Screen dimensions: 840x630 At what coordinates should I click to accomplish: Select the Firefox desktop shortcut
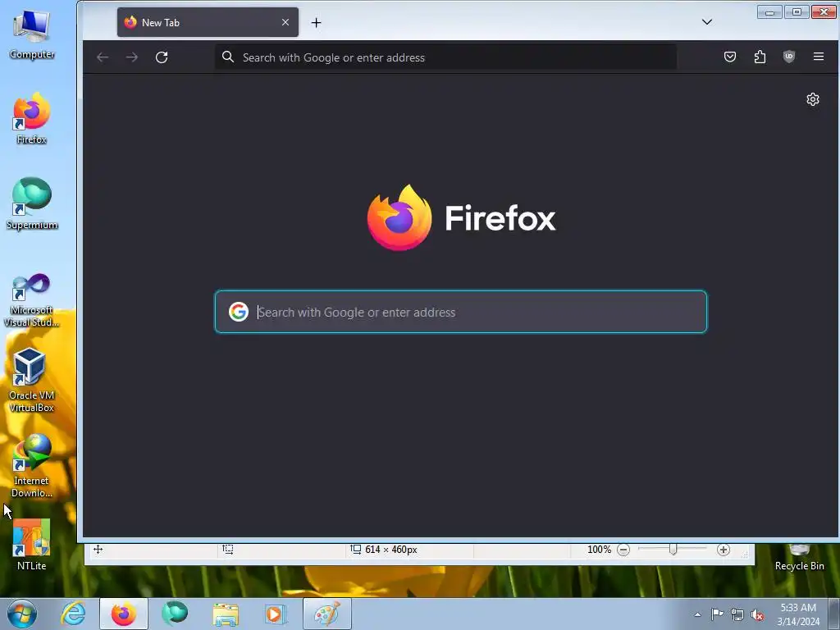[32, 118]
